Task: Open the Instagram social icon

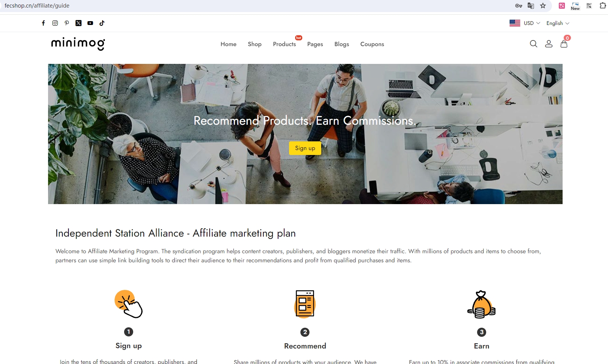Action: tap(55, 23)
